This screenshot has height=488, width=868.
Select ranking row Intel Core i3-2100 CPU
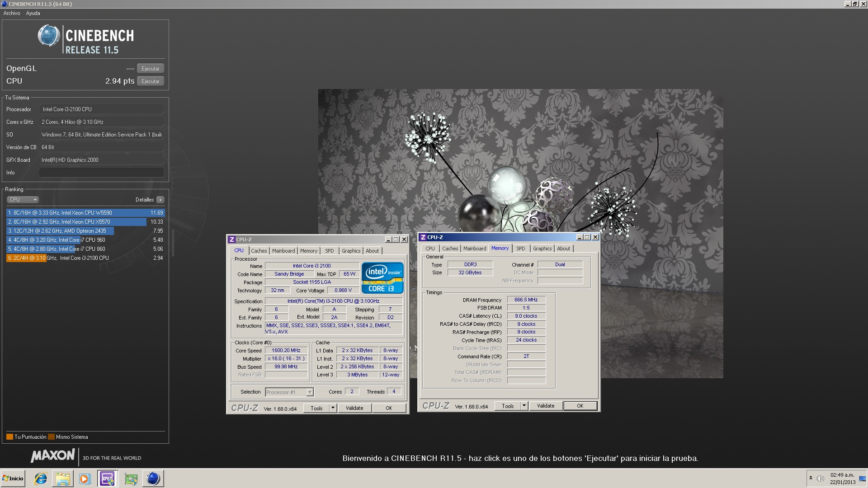pyautogui.click(x=85, y=258)
